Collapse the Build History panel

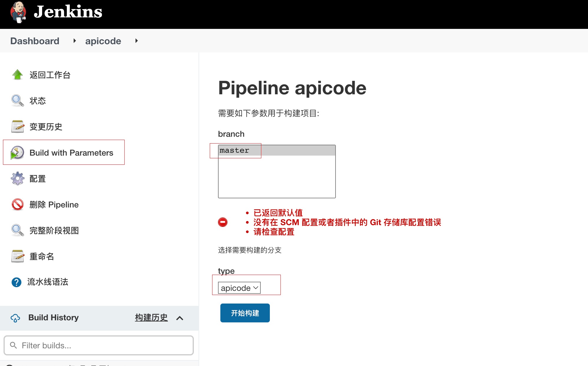(180, 318)
